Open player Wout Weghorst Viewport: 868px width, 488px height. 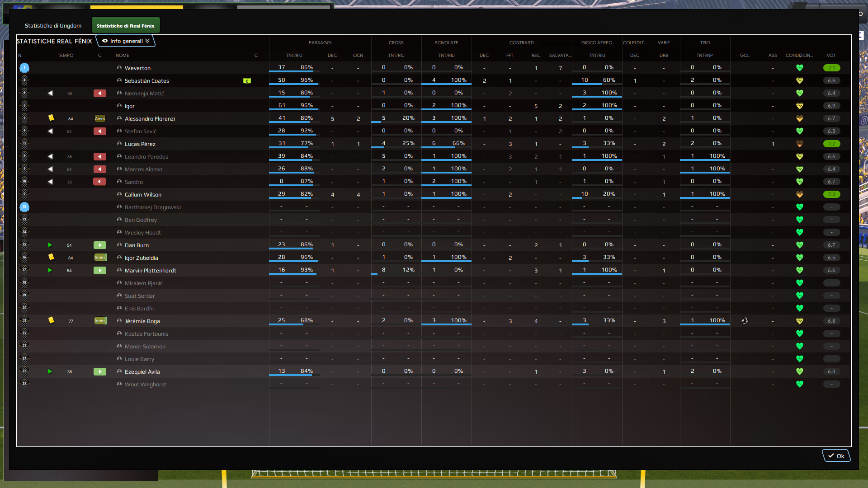(146, 385)
